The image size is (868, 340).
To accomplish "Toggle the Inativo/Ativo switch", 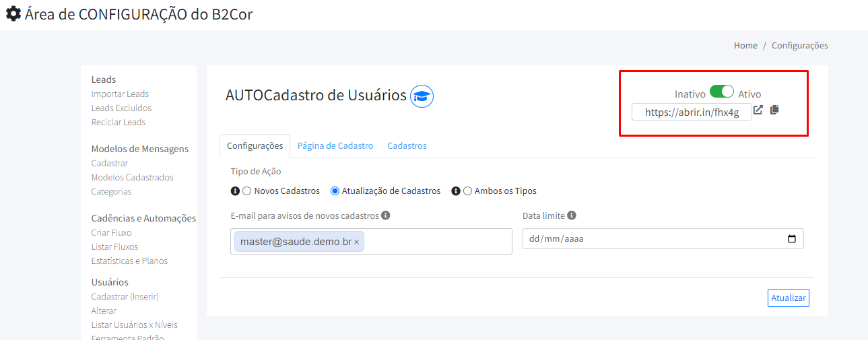I will click(x=722, y=92).
